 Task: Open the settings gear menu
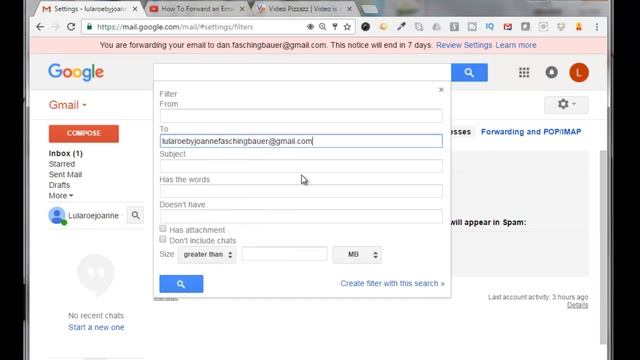[x=566, y=104]
